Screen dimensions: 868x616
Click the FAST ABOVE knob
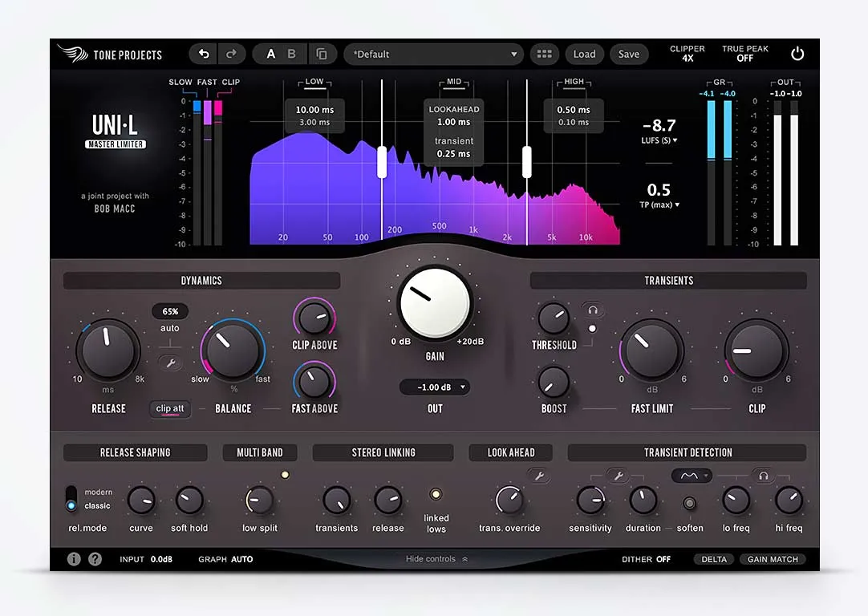(314, 381)
